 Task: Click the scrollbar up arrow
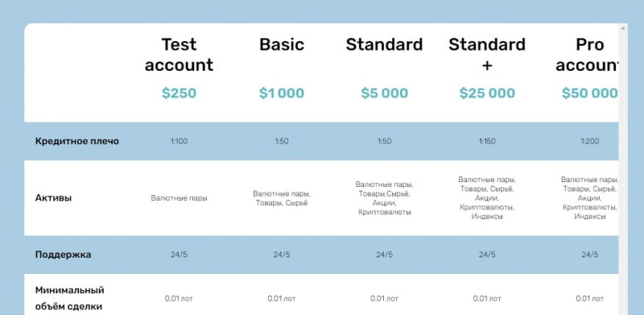pos(623,28)
